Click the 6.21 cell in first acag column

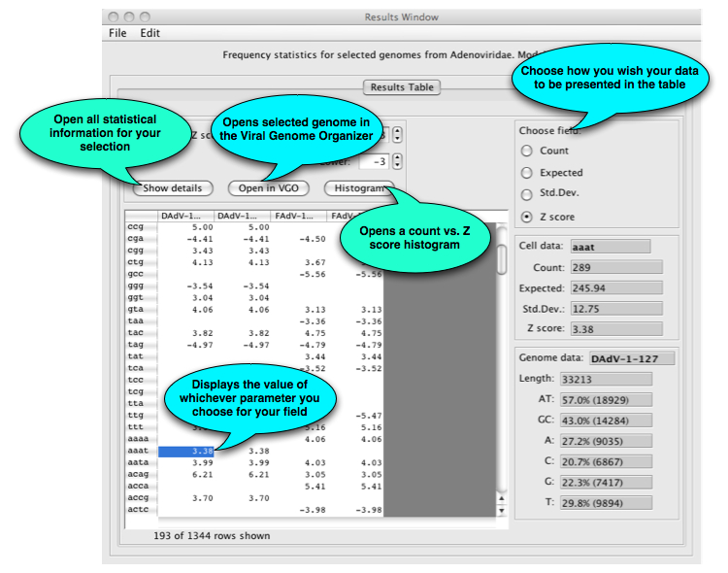click(185, 475)
